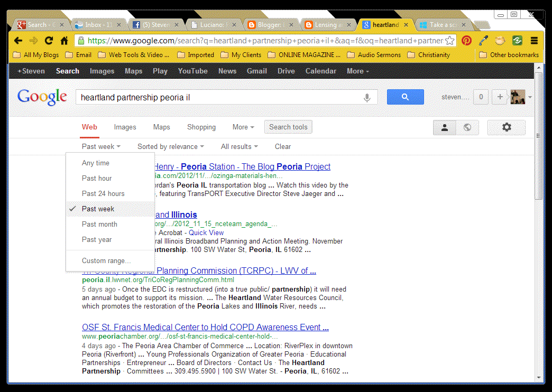Select Past hour option
This screenshot has width=552, height=392.
(x=110, y=179)
